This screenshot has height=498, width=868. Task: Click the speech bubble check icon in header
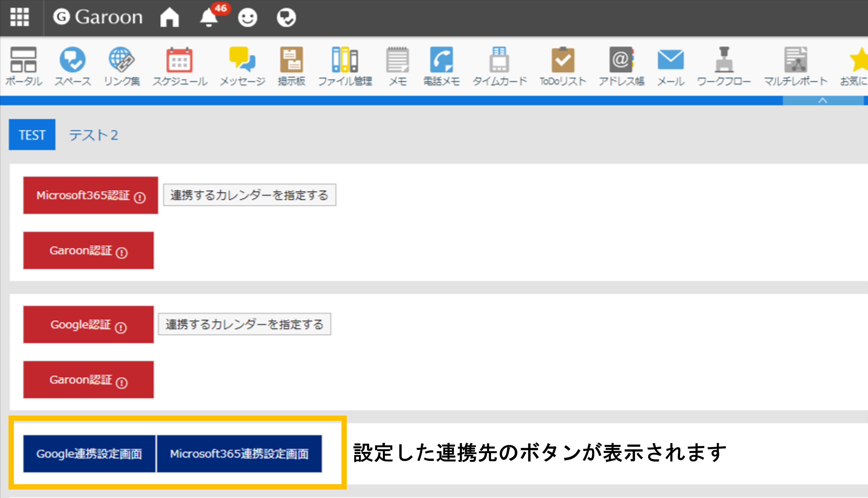(286, 18)
